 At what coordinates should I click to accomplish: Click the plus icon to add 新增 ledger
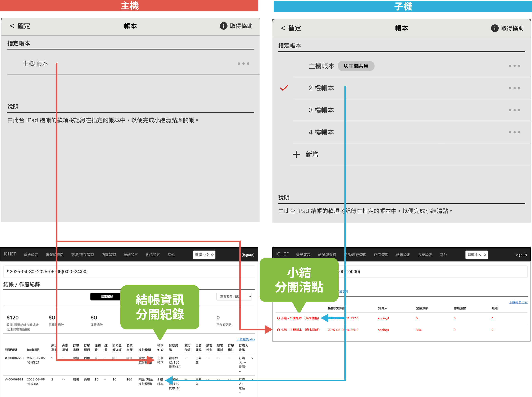click(x=296, y=154)
